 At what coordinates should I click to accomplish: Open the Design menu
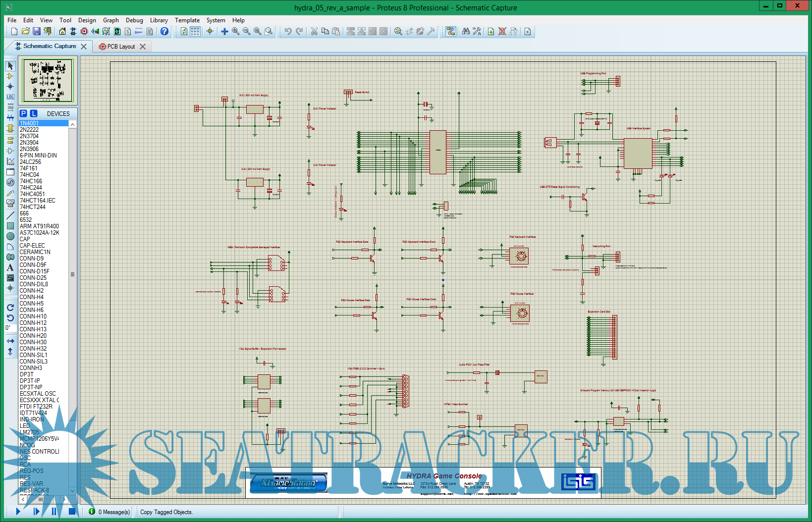pos(87,20)
